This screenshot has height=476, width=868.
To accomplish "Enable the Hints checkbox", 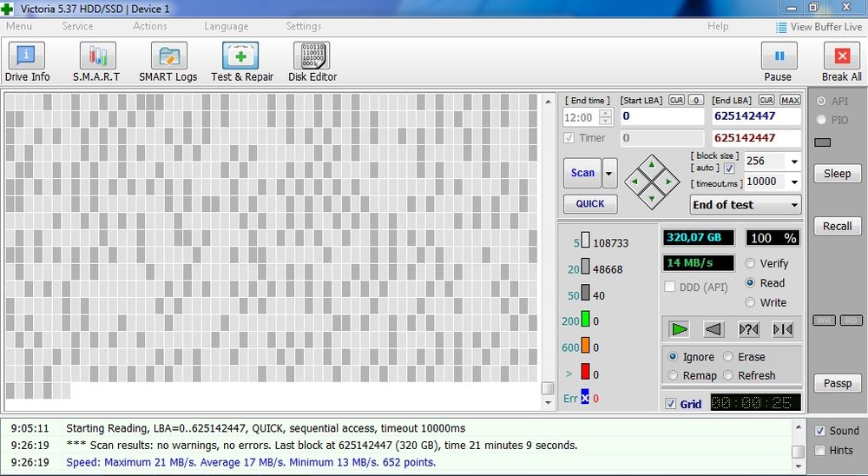I will coord(820,450).
